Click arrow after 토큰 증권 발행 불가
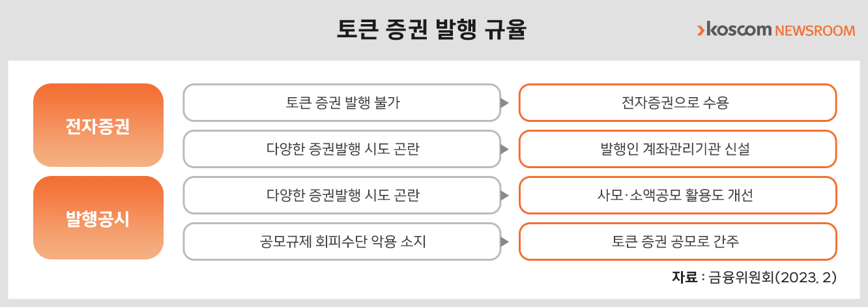The image size is (868, 307). [x=504, y=103]
